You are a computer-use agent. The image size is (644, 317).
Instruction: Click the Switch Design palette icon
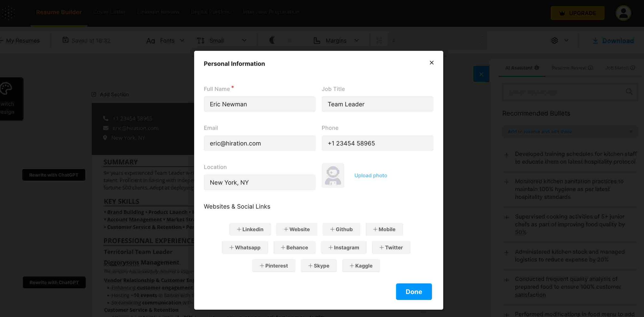click(6, 88)
